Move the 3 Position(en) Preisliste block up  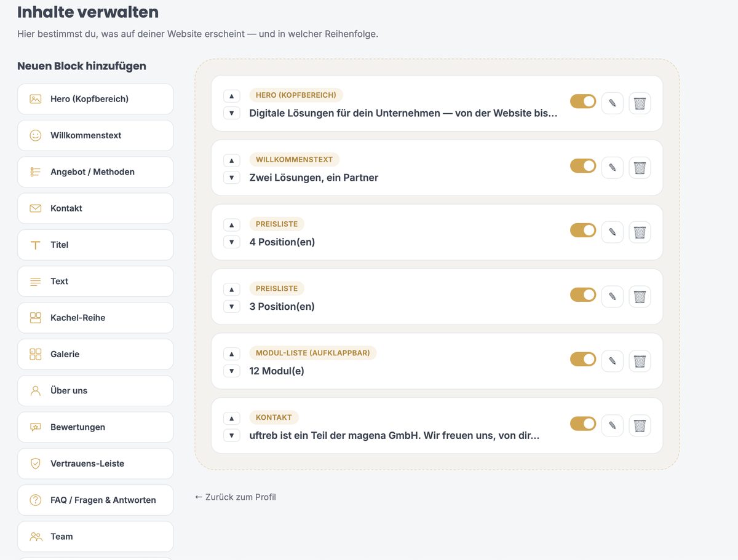(x=231, y=290)
